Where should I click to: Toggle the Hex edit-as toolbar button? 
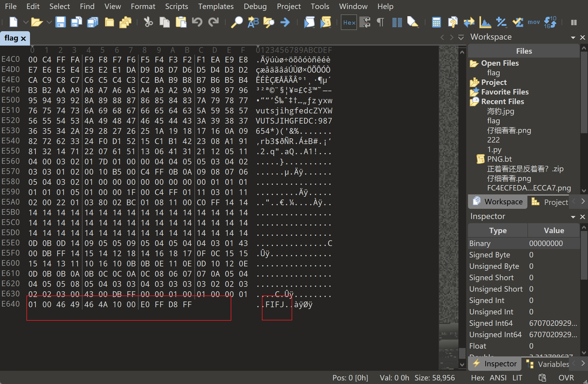point(349,22)
